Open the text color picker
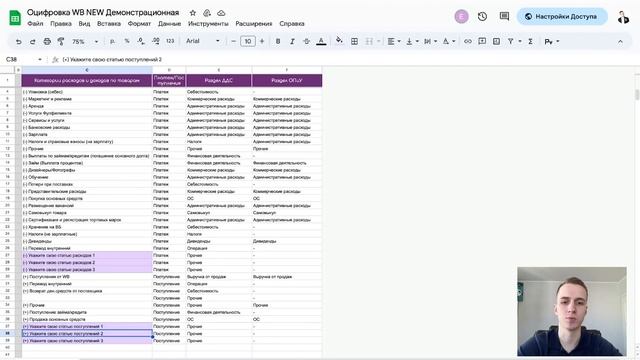This screenshot has width=640, height=360. coord(321,41)
